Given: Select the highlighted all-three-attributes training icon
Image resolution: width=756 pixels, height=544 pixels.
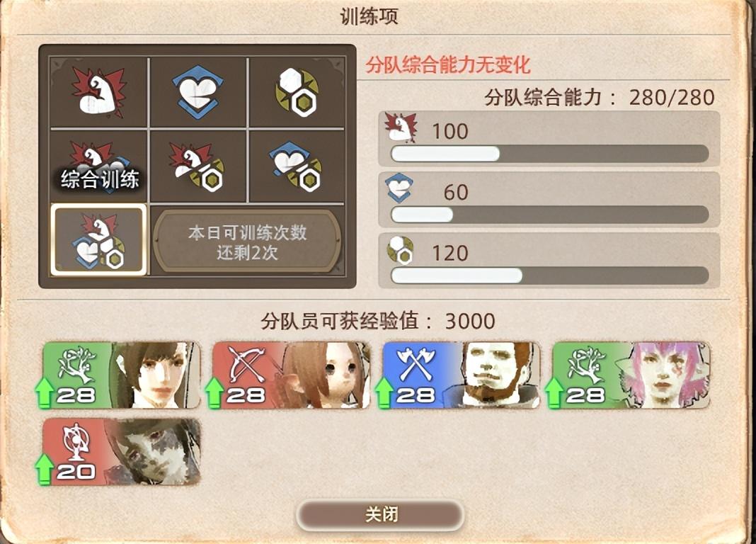Looking at the screenshot, I should point(99,240).
